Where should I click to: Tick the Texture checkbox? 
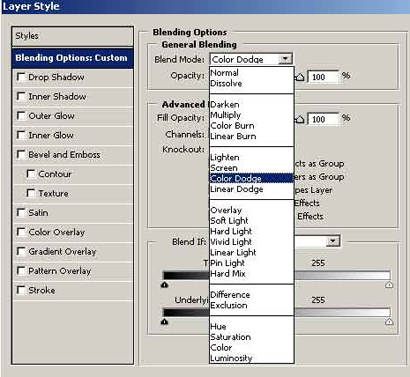point(31,193)
